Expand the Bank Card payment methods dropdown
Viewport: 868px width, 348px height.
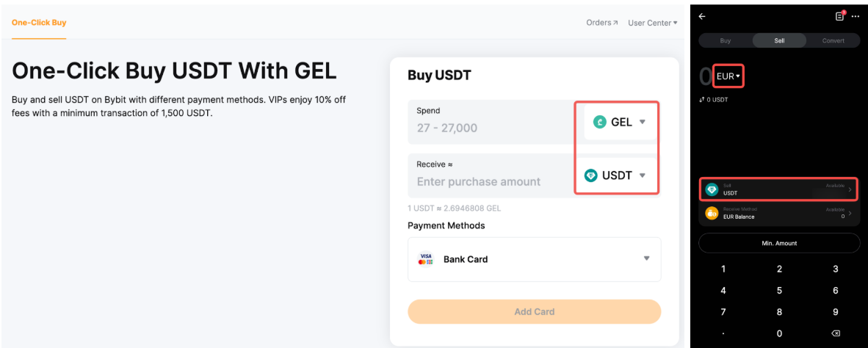pyautogui.click(x=646, y=258)
